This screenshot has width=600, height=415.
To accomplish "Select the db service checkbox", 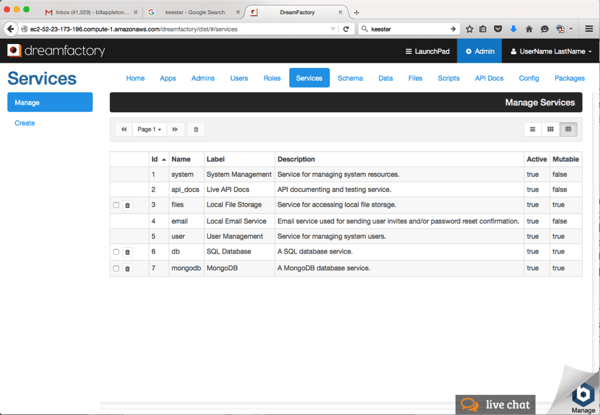I will 116,252.
